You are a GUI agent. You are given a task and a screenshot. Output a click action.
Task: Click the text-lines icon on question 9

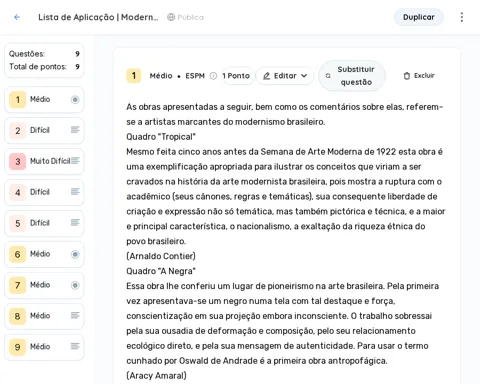click(x=75, y=346)
